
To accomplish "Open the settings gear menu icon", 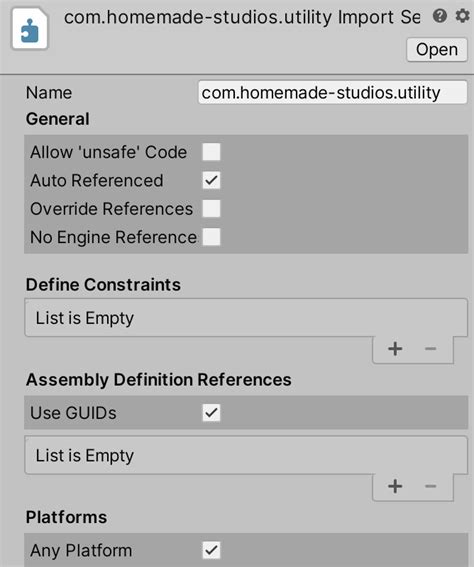I will point(462,16).
